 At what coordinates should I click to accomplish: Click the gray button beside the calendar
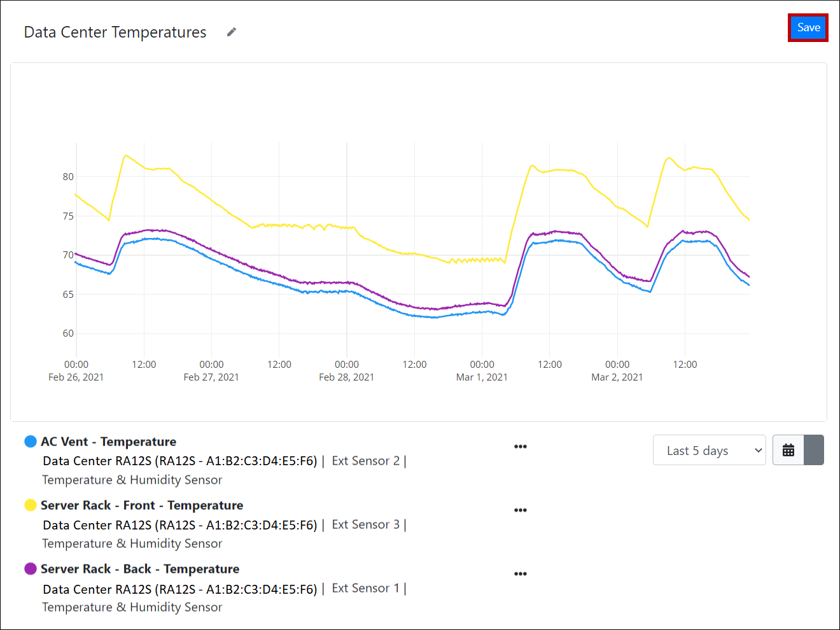click(x=814, y=450)
